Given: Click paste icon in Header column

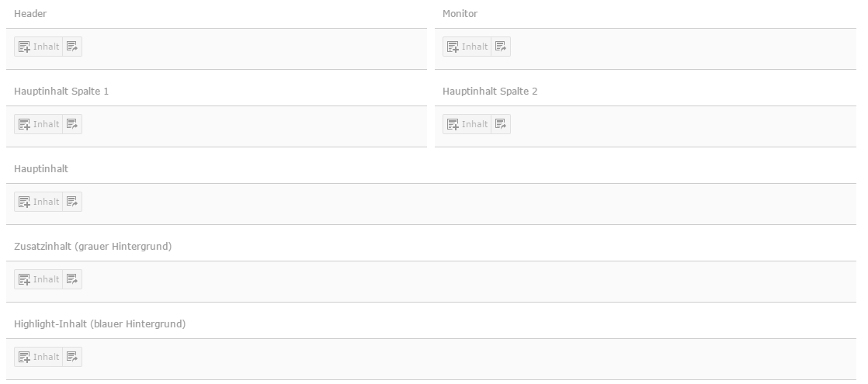Looking at the screenshot, I should 72,47.
